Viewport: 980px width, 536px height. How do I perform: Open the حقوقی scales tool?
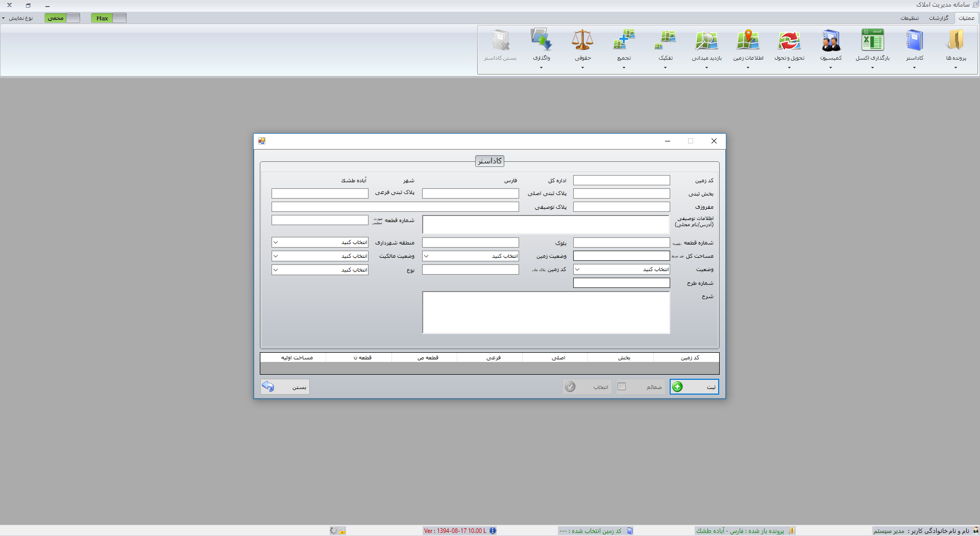582,48
